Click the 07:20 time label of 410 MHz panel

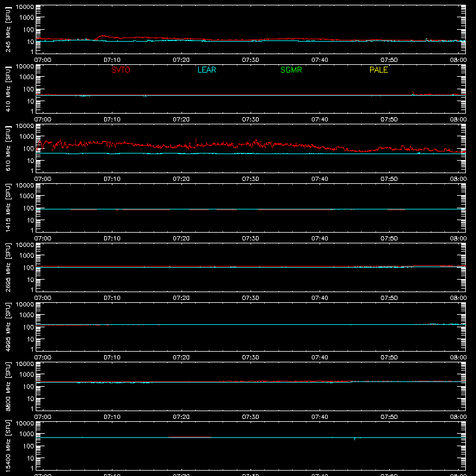pos(181,120)
